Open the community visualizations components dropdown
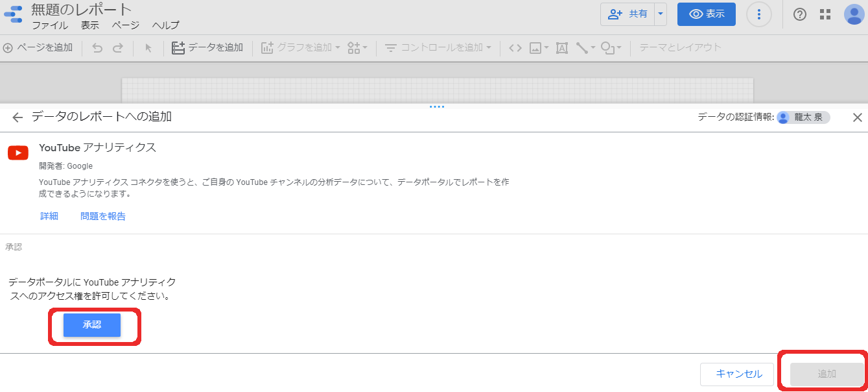This screenshot has height=392, width=868. 357,48
